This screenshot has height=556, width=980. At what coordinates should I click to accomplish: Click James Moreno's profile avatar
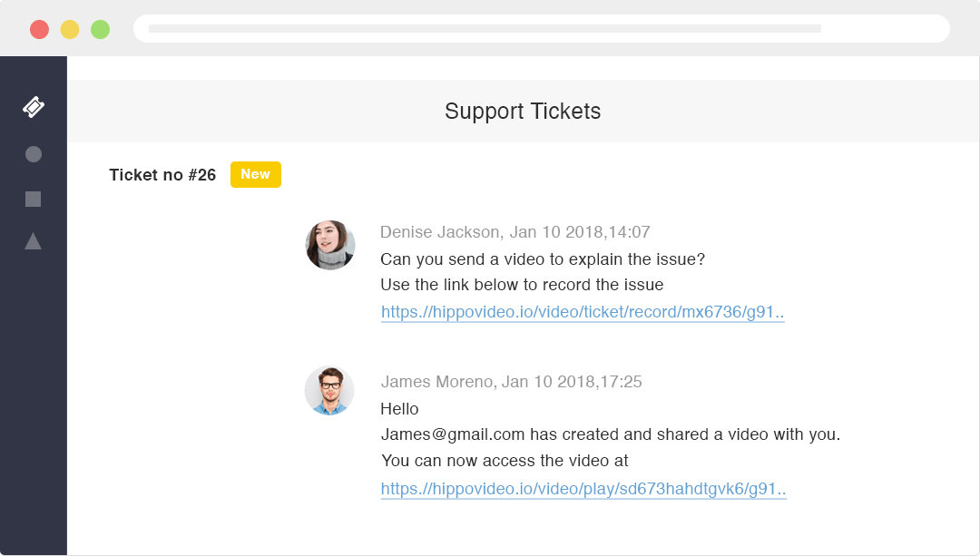tap(329, 391)
